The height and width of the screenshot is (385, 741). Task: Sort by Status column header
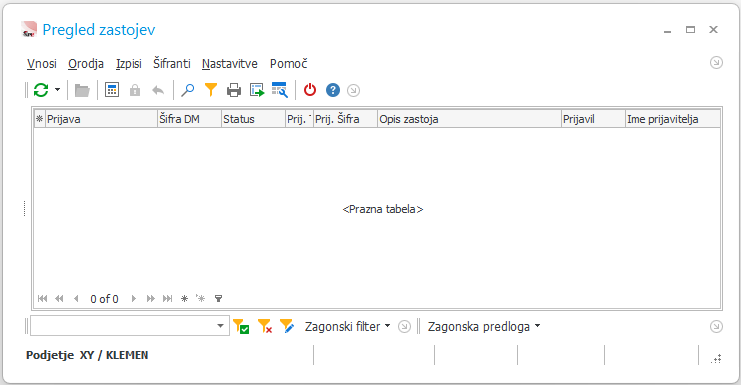254,119
